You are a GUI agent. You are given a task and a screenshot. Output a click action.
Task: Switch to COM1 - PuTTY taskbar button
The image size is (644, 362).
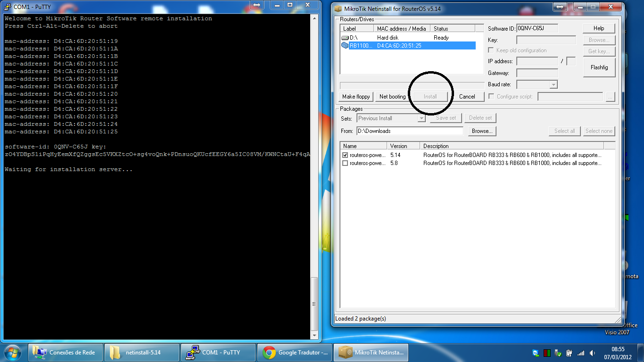218,353
